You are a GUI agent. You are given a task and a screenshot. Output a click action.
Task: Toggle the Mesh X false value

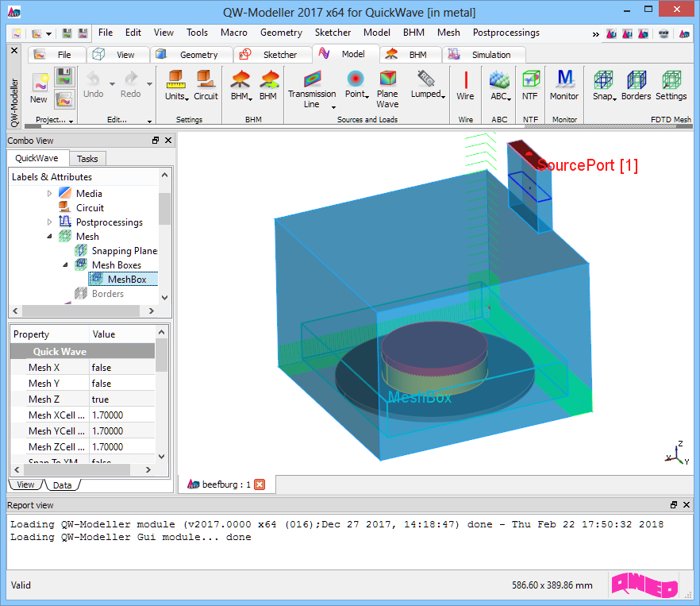121,368
